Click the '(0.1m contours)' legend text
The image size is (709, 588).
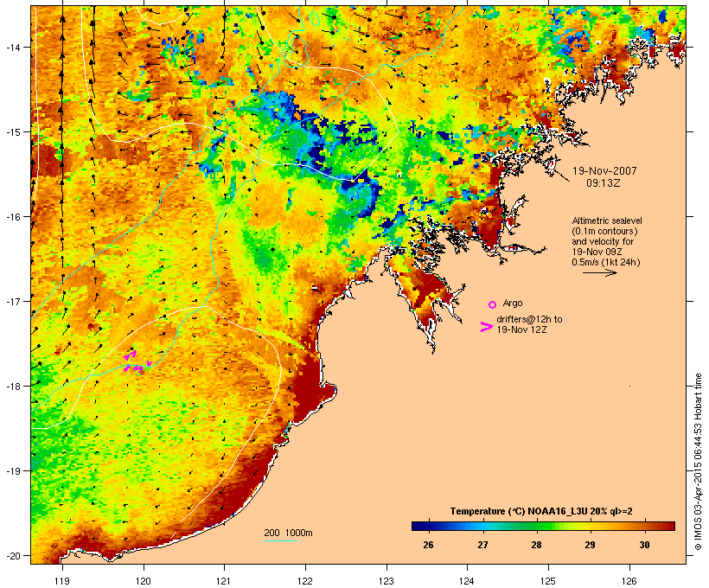pos(605,231)
